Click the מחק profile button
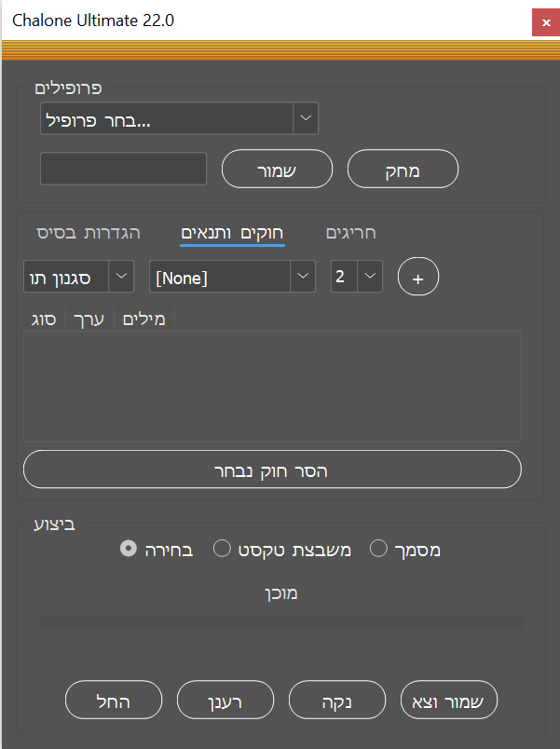Screen dimensions: 560x749 click(403, 170)
